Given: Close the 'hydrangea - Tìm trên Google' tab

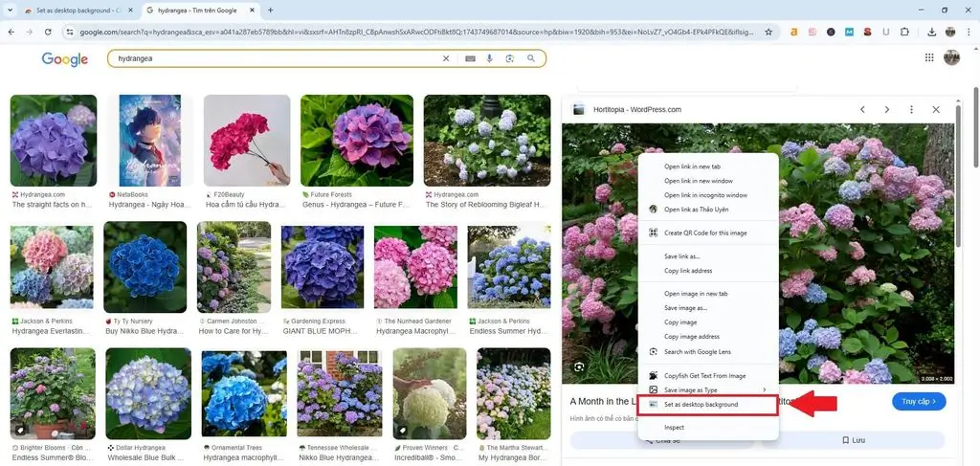Looking at the screenshot, I should point(252,11).
